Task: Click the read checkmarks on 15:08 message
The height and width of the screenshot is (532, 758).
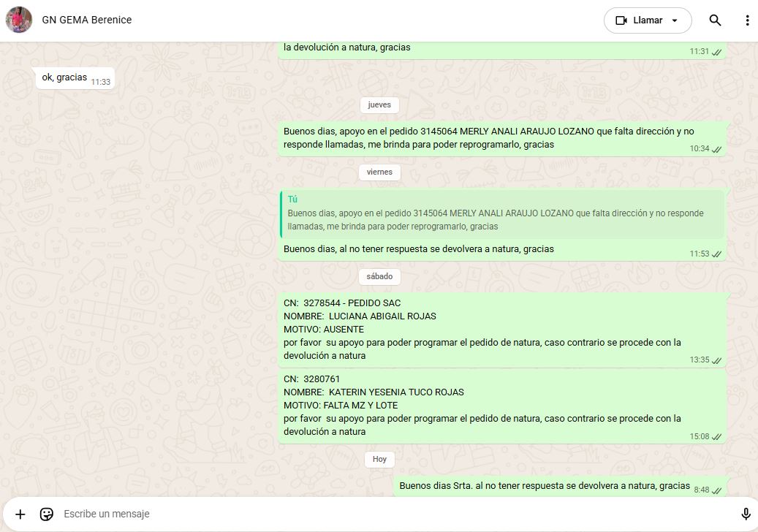Action: tap(717, 437)
